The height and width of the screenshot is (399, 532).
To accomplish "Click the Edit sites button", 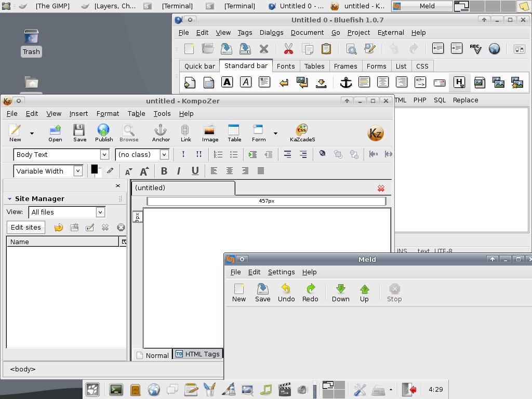I will (26, 228).
